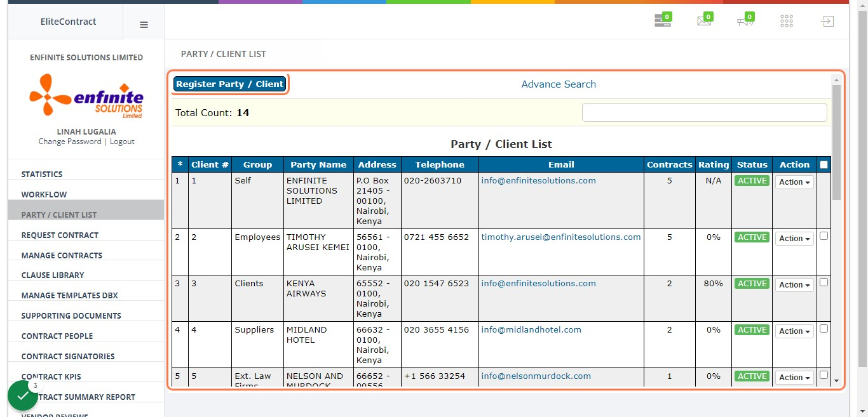Click the EliteContract brand title
Image resolution: width=868 pixels, height=417 pixels.
pos(68,22)
